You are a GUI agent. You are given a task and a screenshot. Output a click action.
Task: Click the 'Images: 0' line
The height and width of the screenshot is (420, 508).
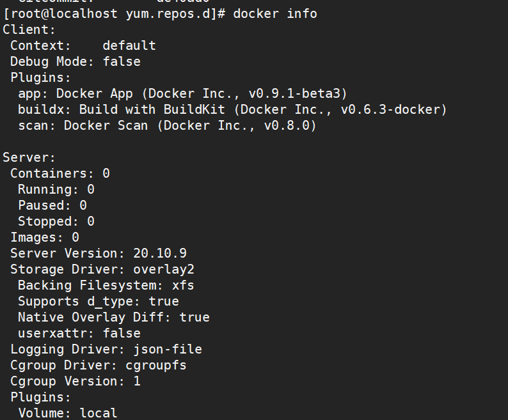point(45,237)
